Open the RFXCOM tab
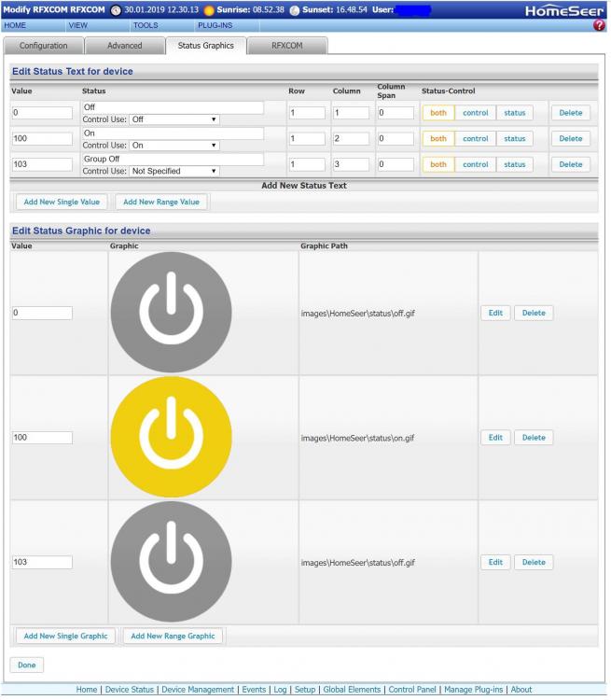This screenshot has height=700, width=611. pos(287,45)
